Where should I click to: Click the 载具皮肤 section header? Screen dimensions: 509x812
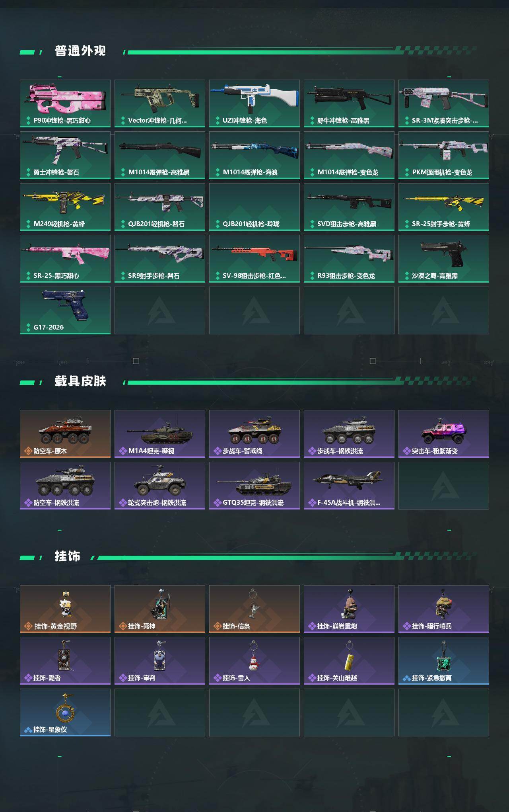(x=80, y=381)
